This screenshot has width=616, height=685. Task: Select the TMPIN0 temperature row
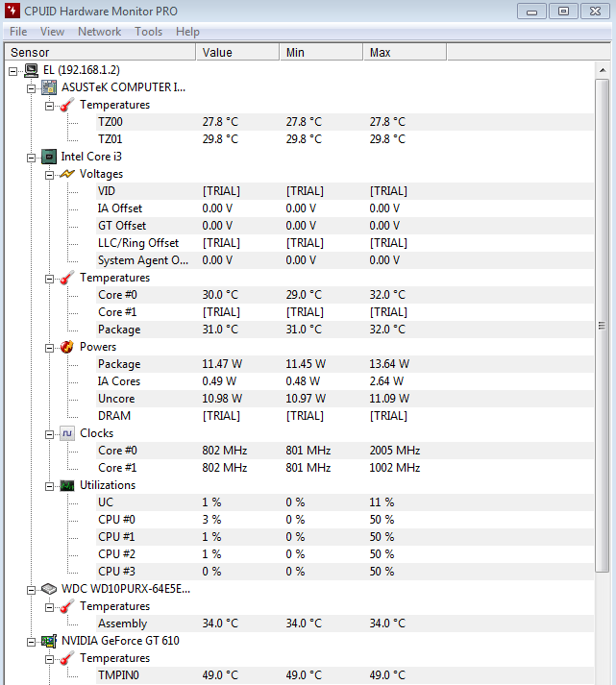coord(345,675)
